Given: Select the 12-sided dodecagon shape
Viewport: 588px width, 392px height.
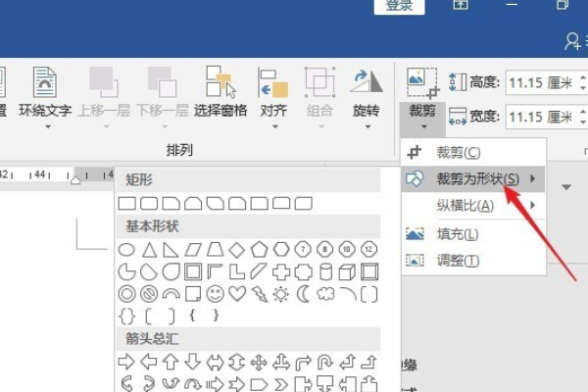Looking at the screenshot, I should click(x=369, y=250).
